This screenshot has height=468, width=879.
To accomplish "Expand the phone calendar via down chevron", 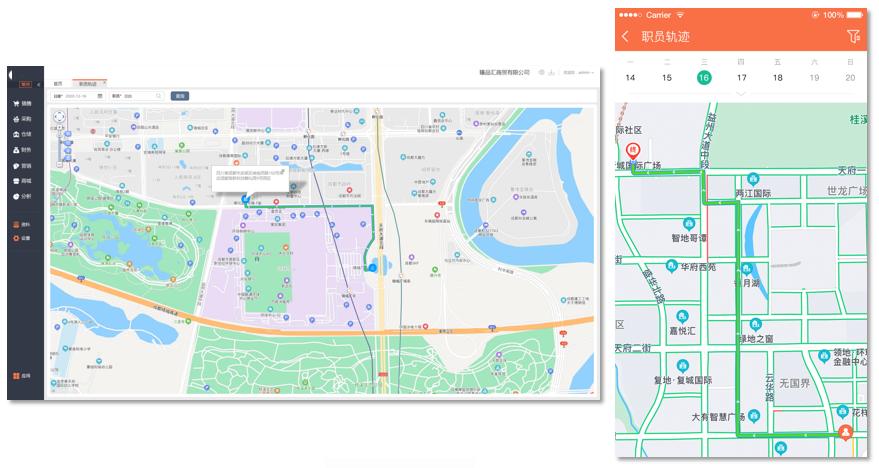I will (x=741, y=94).
